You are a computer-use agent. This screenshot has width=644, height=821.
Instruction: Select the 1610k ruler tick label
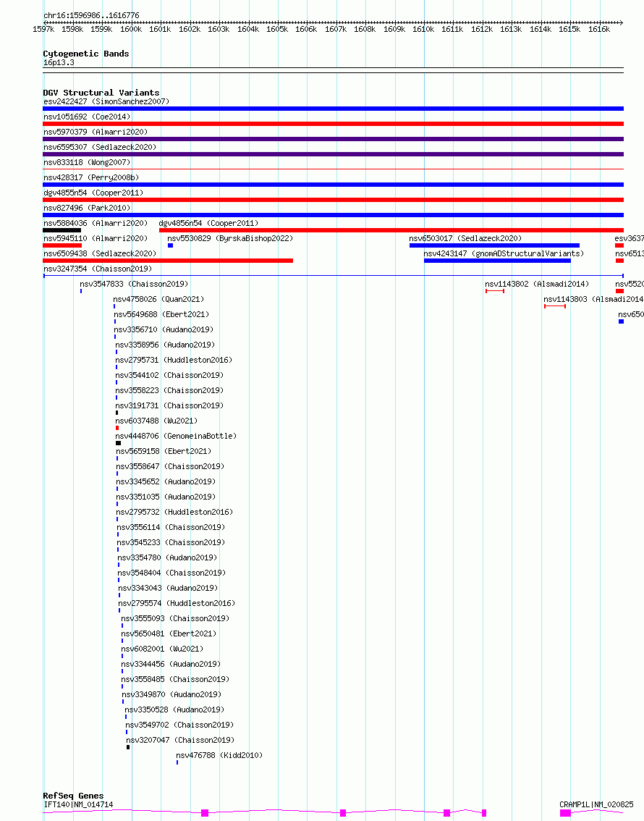[423, 29]
